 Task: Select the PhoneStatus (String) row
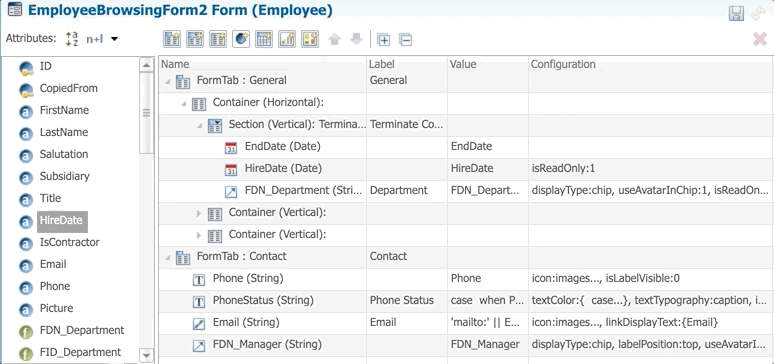click(466, 301)
